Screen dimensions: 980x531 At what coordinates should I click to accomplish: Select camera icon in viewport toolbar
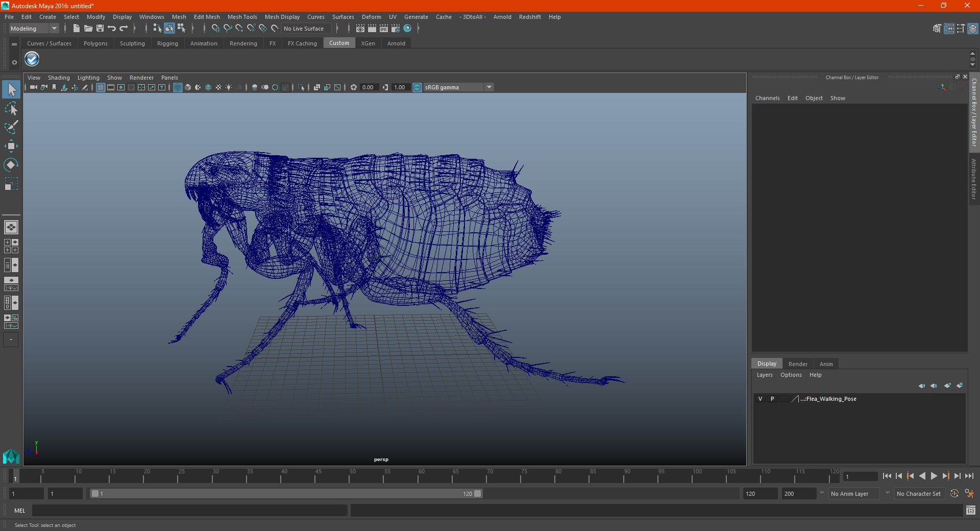34,87
